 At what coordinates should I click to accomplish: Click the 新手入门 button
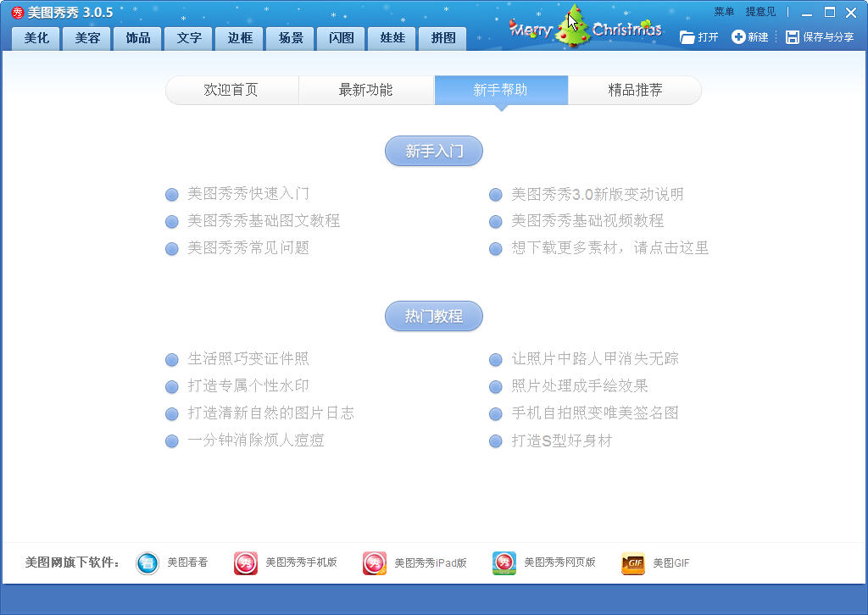(433, 151)
